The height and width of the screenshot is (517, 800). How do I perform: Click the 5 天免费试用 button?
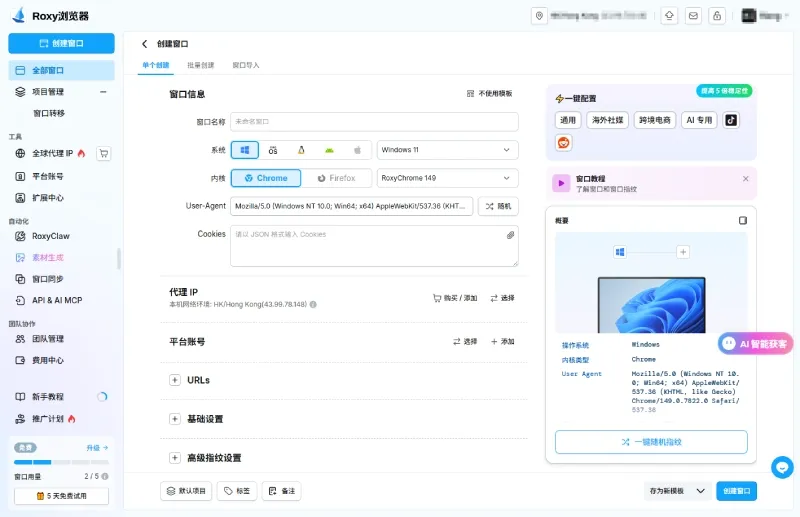tap(61, 496)
